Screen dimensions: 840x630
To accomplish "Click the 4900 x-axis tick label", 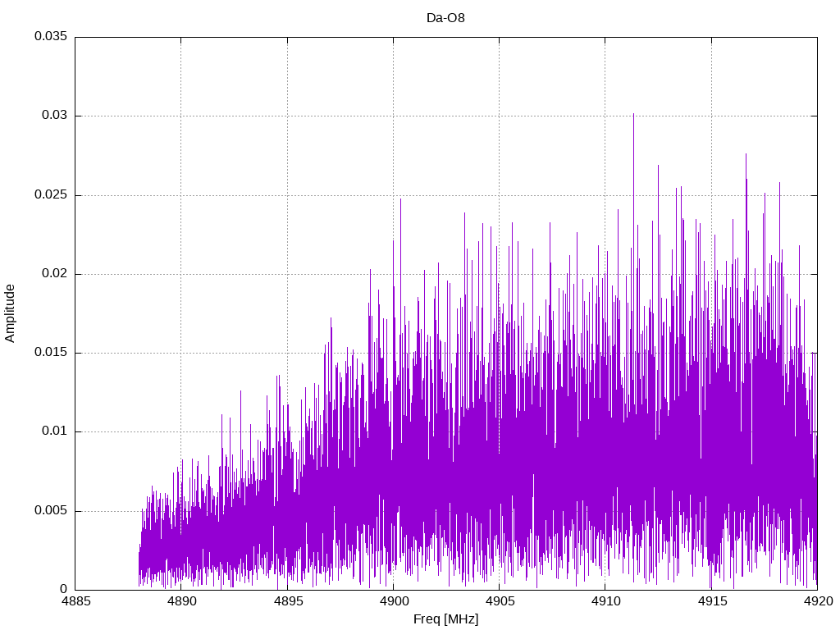I will click(394, 601).
